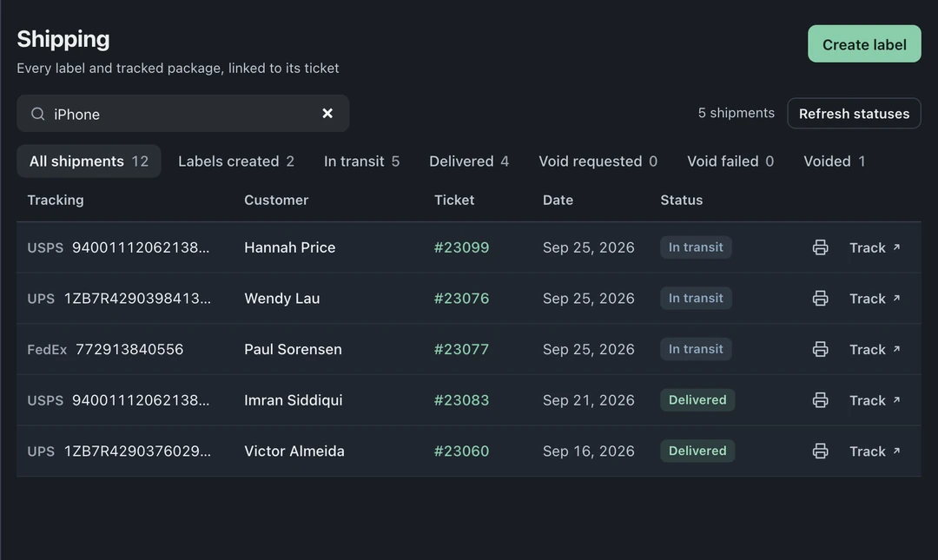Select FedEx tracking number 772913840556

[x=129, y=349]
